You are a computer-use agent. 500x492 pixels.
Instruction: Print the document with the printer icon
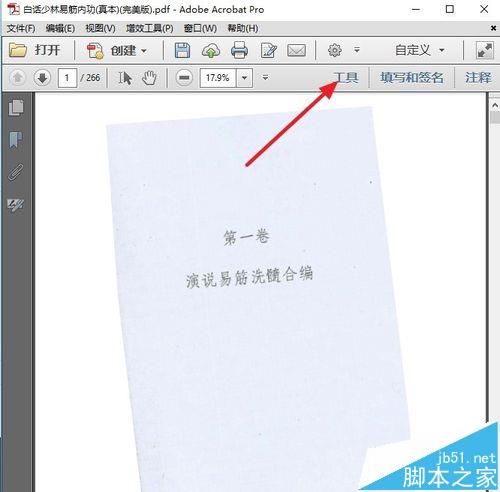(x=239, y=51)
